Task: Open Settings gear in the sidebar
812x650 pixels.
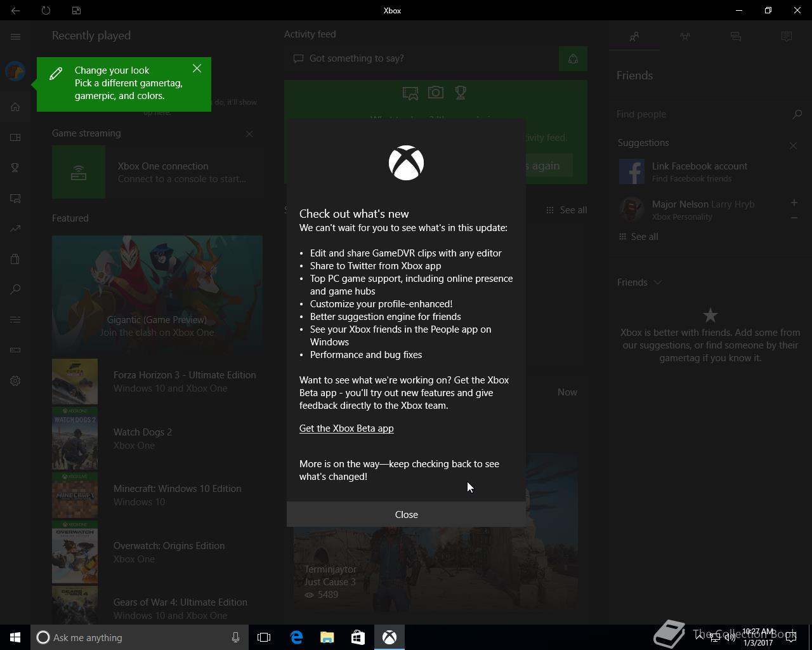Action: tap(15, 381)
